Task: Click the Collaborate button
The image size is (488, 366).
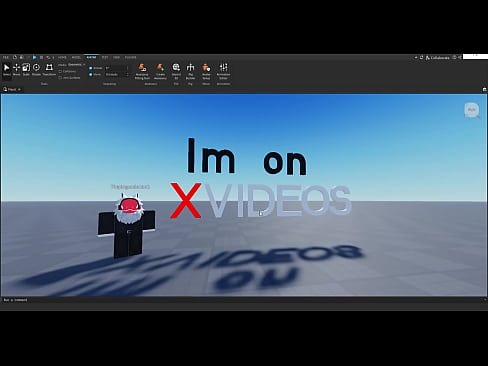Action: [x=438, y=58]
